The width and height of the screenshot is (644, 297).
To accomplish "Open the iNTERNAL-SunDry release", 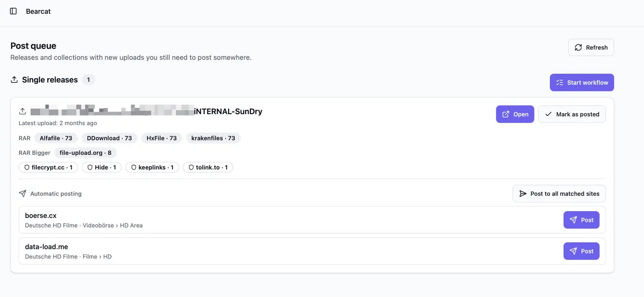I will pos(515,114).
